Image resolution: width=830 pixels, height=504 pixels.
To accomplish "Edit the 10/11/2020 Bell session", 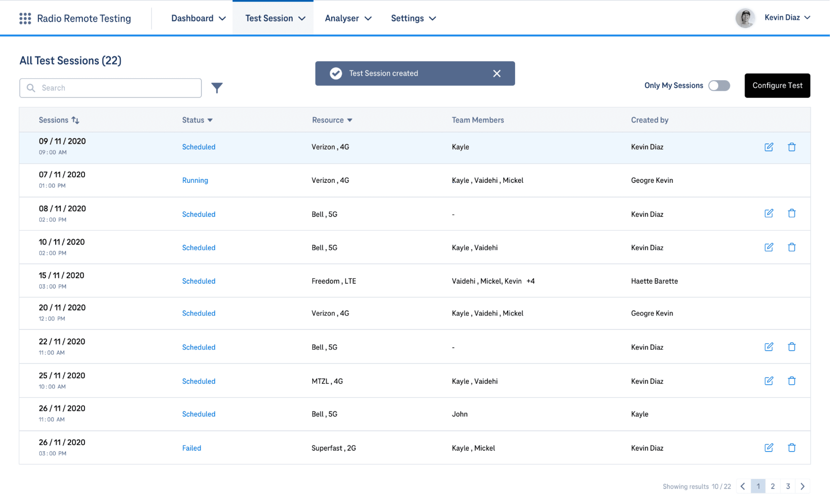I will 768,247.
